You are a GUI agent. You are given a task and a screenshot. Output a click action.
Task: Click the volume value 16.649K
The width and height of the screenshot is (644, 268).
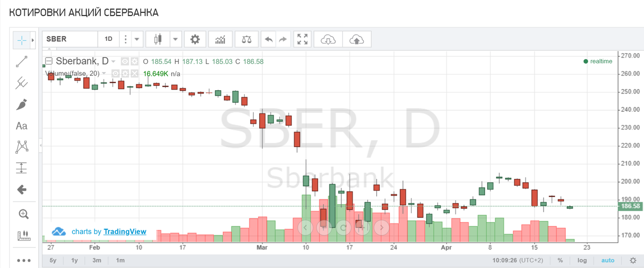tap(156, 74)
